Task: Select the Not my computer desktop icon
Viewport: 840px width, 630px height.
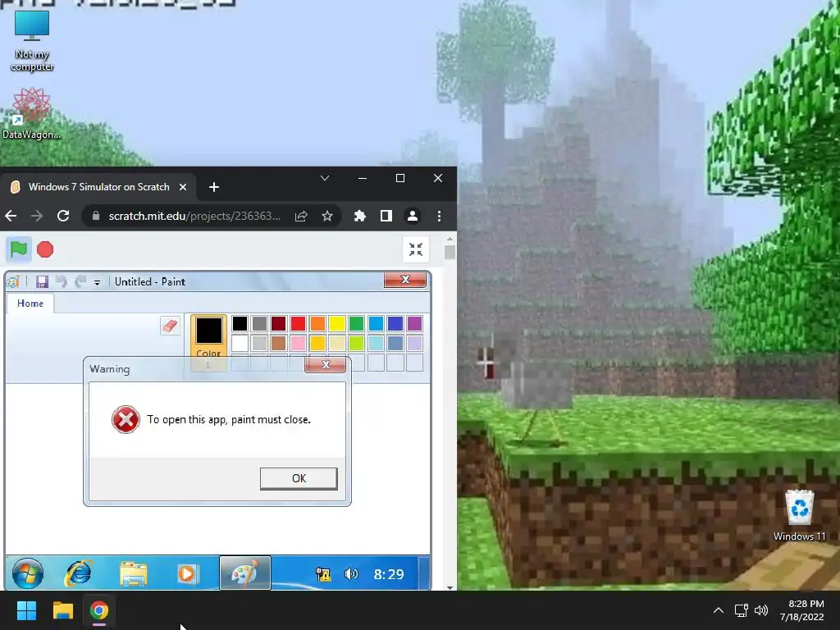Action: pyautogui.click(x=32, y=41)
